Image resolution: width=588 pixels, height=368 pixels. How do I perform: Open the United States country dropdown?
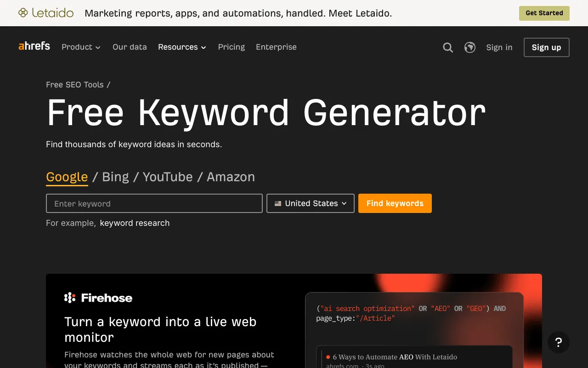click(311, 203)
